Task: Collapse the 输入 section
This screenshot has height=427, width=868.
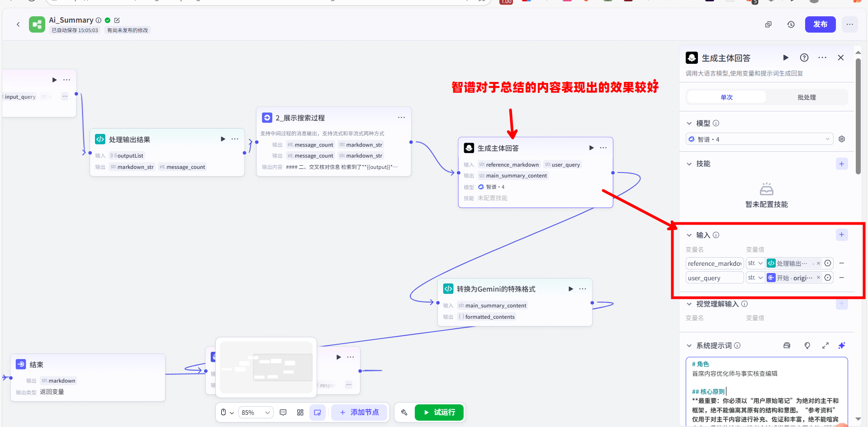Action: click(x=689, y=235)
